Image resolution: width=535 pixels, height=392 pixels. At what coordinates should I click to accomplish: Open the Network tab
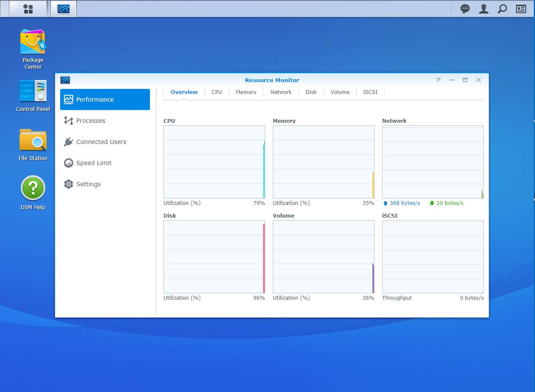281,92
